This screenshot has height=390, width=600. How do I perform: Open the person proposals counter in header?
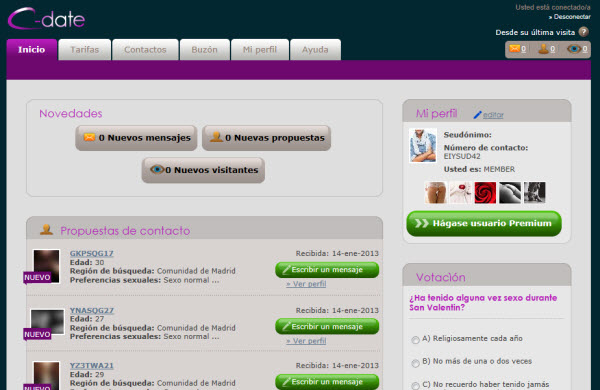point(547,49)
